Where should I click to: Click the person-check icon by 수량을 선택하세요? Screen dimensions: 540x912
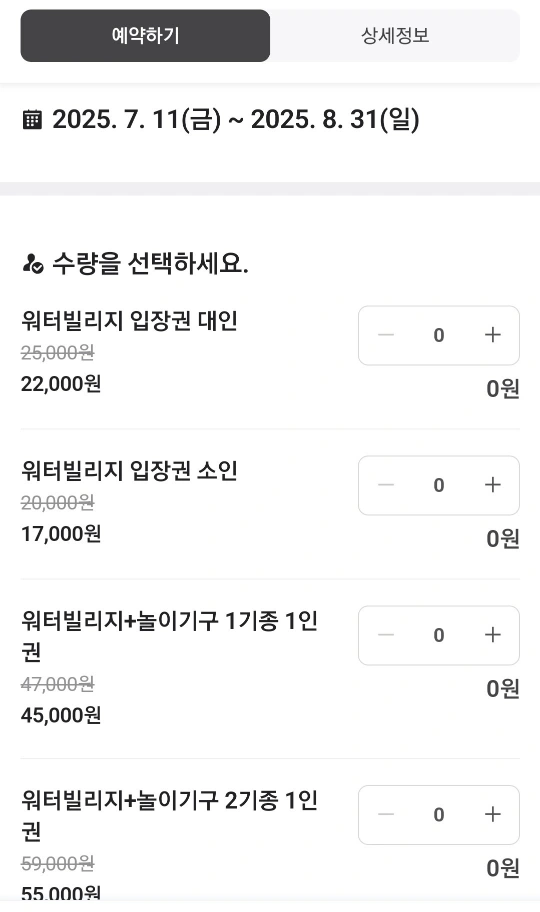click(x=33, y=263)
